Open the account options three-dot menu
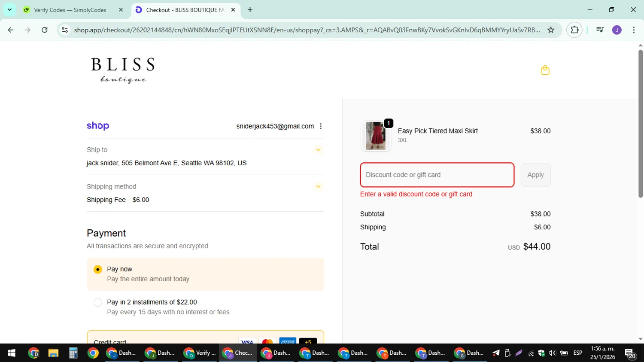644x362 pixels. 321,126
